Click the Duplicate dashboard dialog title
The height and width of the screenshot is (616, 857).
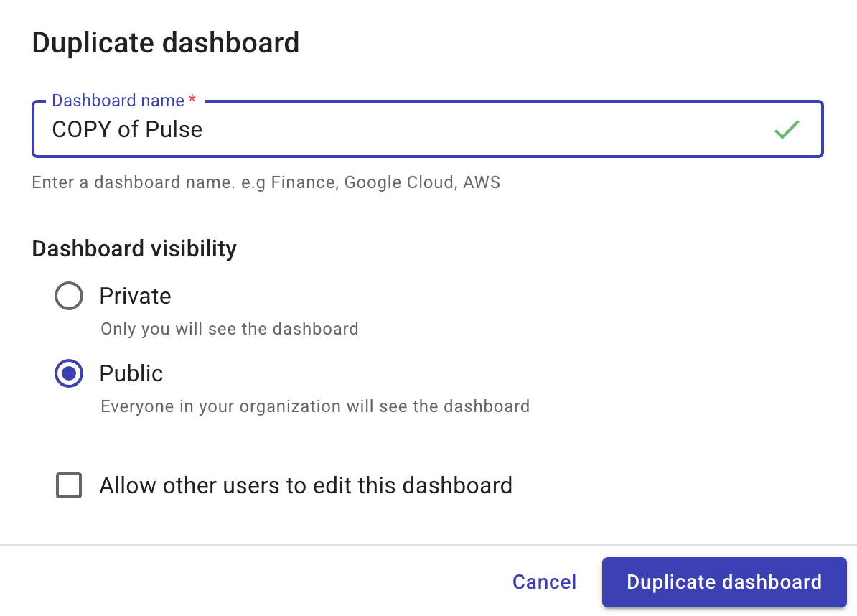[x=166, y=42]
